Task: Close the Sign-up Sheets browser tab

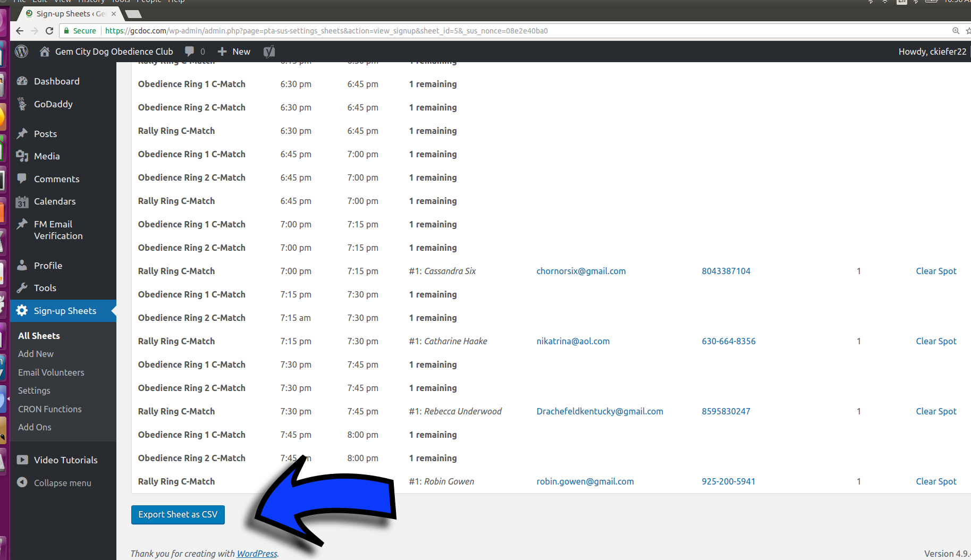Action: (x=114, y=14)
